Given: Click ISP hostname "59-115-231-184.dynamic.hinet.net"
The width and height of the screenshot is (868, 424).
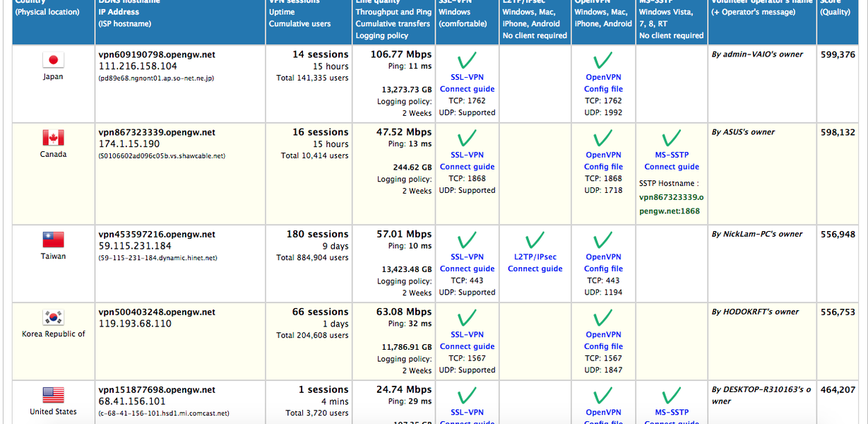Looking at the screenshot, I should pyautogui.click(x=157, y=258).
